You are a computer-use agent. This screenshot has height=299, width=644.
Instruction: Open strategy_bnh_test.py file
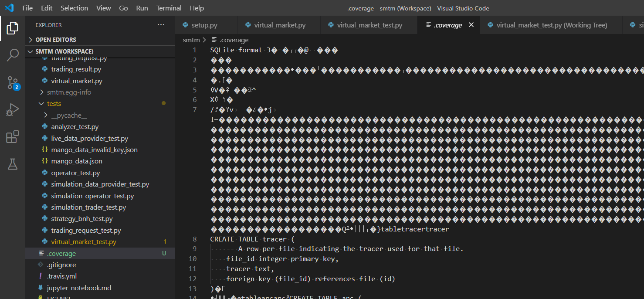100,218
